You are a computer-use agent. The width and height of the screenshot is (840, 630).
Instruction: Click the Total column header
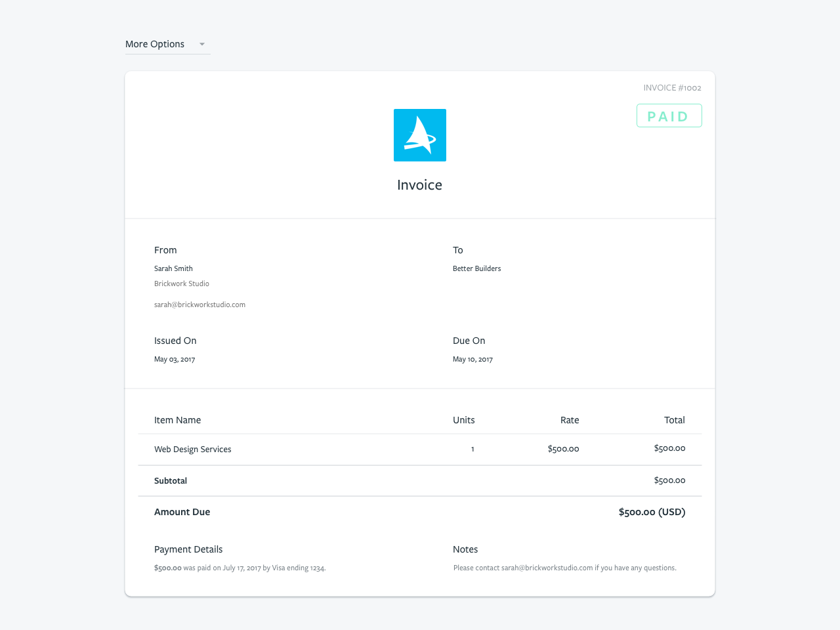[x=675, y=420]
